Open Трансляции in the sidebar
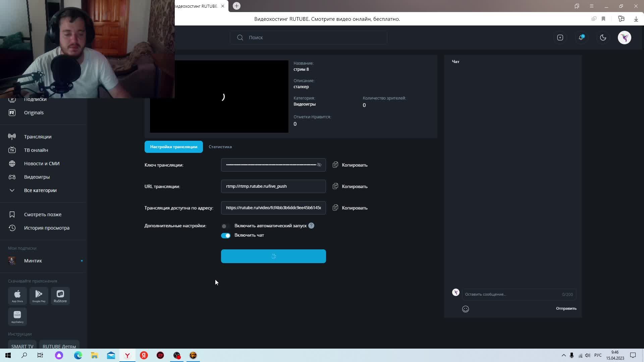Viewport: 644px width, 362px height. pos(38,137)
